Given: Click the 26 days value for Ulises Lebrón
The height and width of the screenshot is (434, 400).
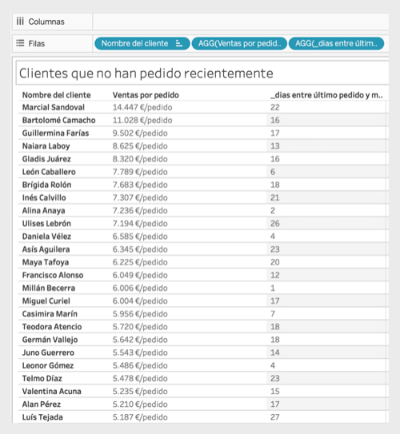Looking at the screenshot, I should (275, 224).
